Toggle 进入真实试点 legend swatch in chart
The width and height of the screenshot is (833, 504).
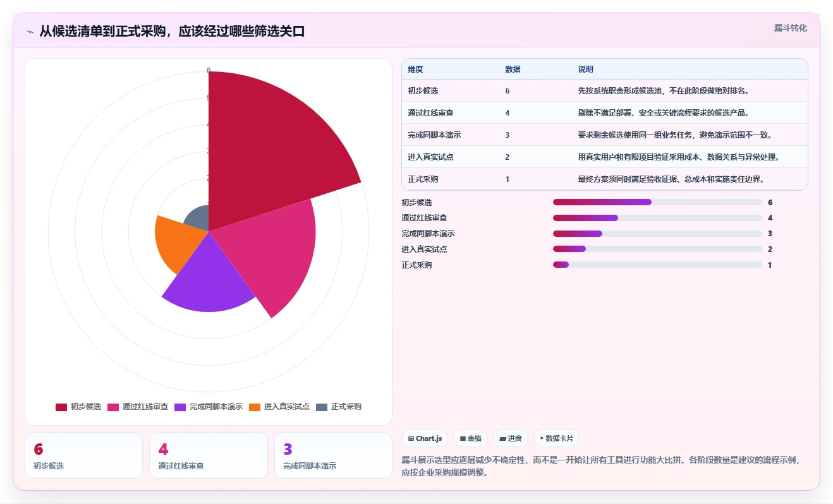255,407
